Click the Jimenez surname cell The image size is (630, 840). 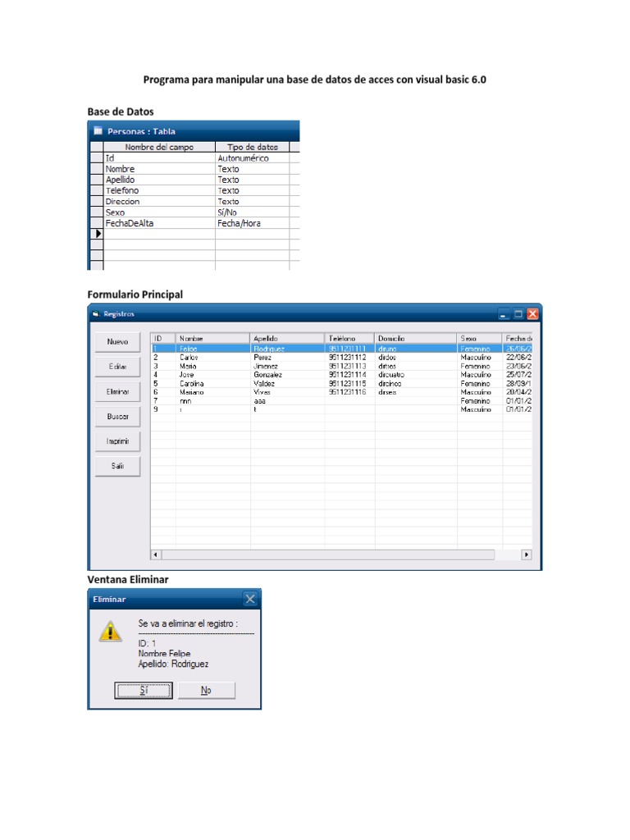pyautogui.click(x=287, y=366)
